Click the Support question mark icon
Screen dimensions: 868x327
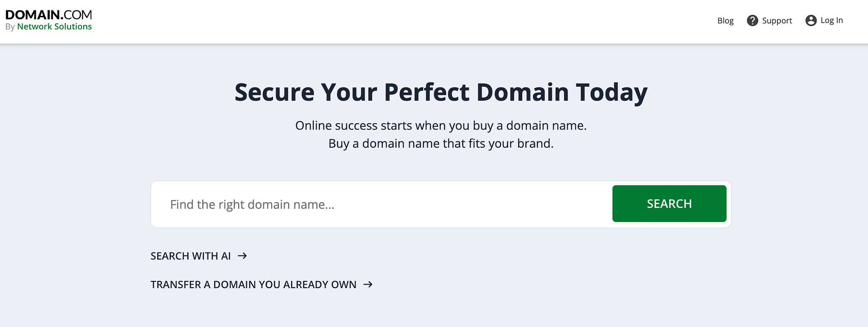point(752,21)
